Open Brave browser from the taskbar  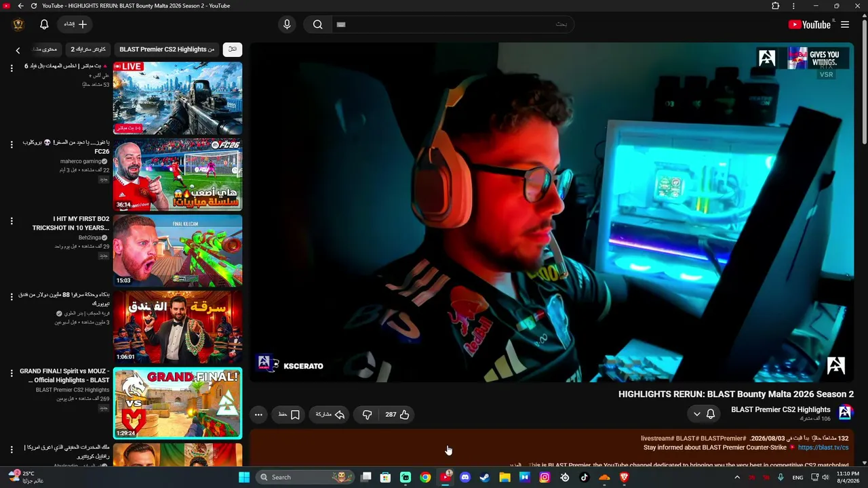625,477
